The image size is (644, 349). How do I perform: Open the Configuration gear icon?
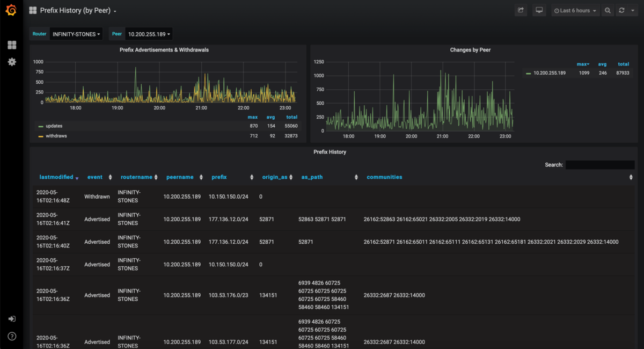pyautogui.click(x=11, y=62)
